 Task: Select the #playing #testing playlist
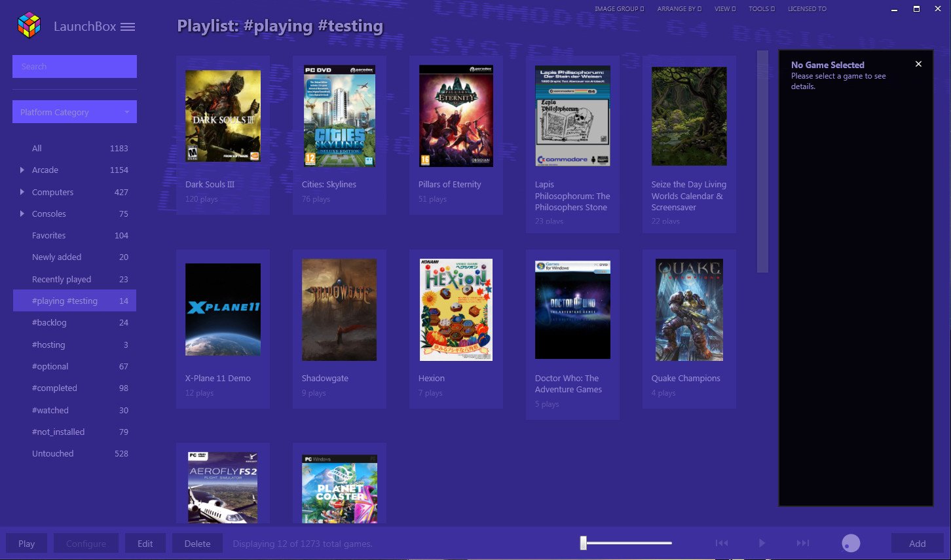pos(75,301)
